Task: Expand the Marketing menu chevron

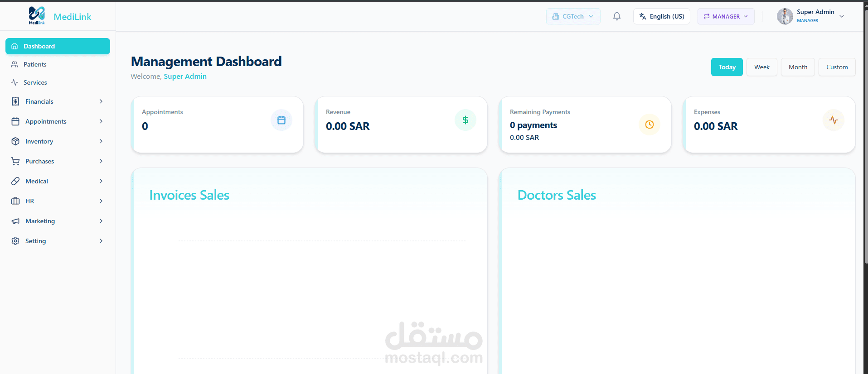Action: point(101,221)
